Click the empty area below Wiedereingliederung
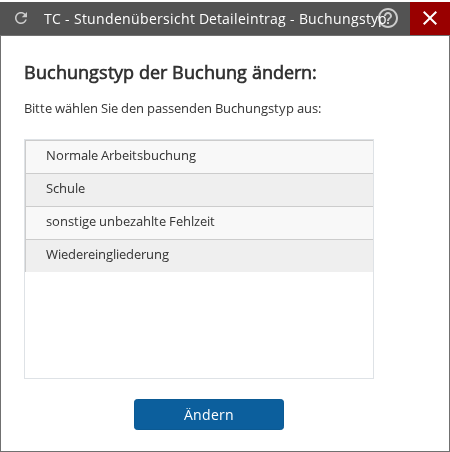 click(x=199, y=325)
